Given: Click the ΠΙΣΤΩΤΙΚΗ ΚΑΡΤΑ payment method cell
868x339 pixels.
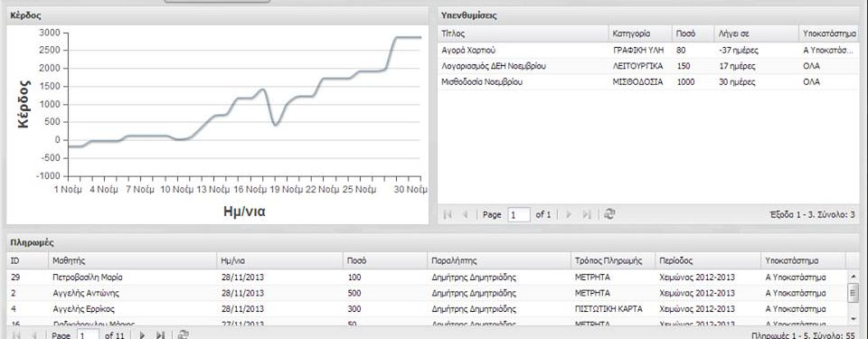Looking at the screenshot, I should pos(609,309).
